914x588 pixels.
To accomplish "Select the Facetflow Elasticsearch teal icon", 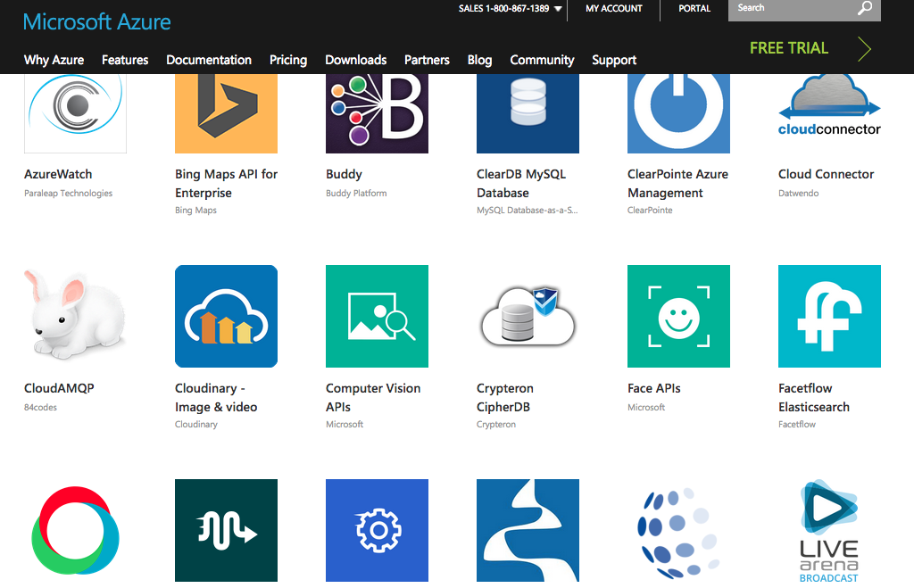I will [x=829, y=316].
